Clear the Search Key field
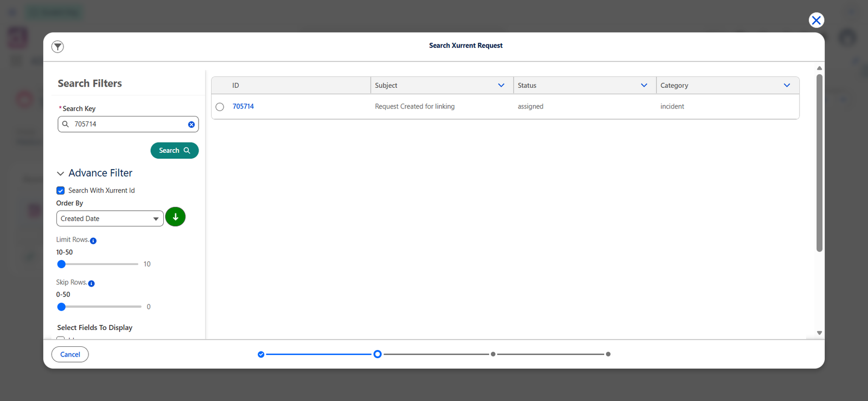 point(192,125)
